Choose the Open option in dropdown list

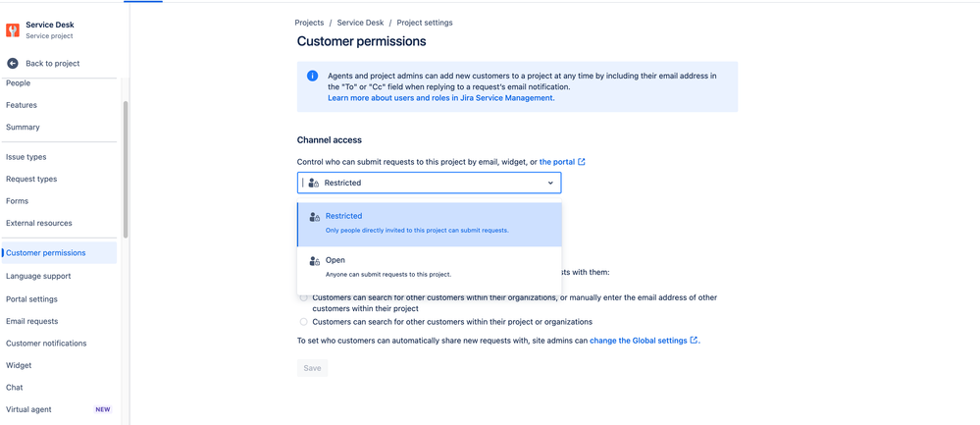coord(430,267)
